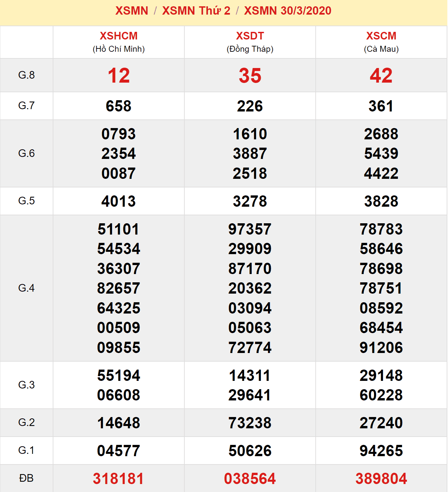Click G.6 number 2688
Screen dimensions: 448x492
point(381,134)
